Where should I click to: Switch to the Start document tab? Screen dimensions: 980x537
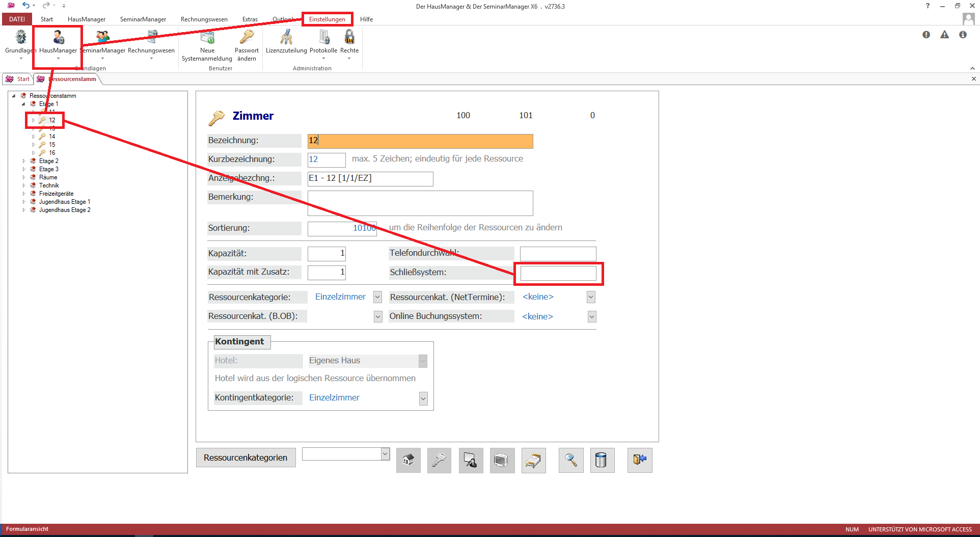[18, 79]
